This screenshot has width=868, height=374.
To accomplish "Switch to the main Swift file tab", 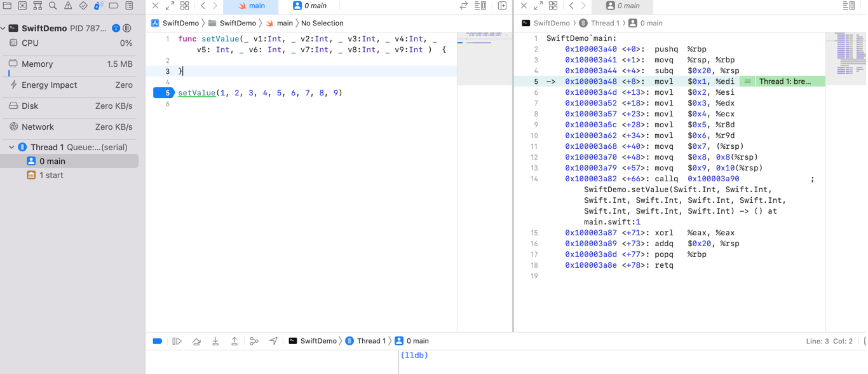I will (251, 6).
